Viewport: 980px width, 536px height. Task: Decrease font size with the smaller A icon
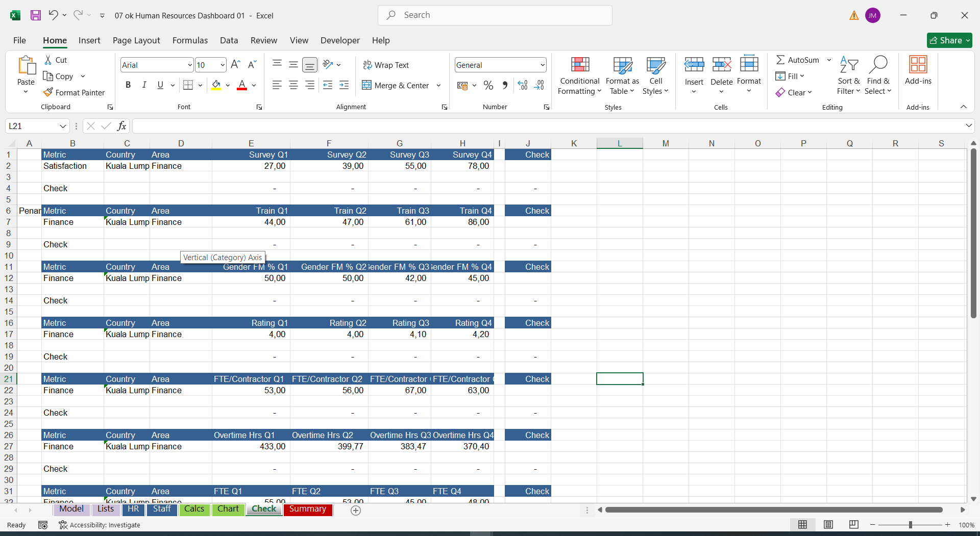[x=252, y=65]
